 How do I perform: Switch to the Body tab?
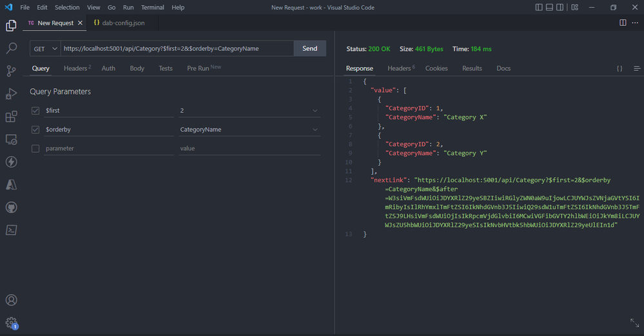(137, 68)
